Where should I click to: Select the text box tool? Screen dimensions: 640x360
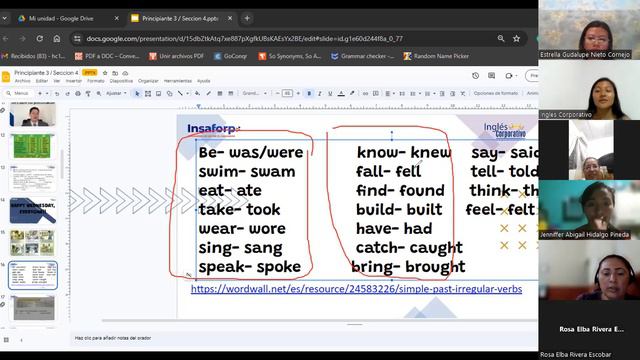(x=148, y=93)
